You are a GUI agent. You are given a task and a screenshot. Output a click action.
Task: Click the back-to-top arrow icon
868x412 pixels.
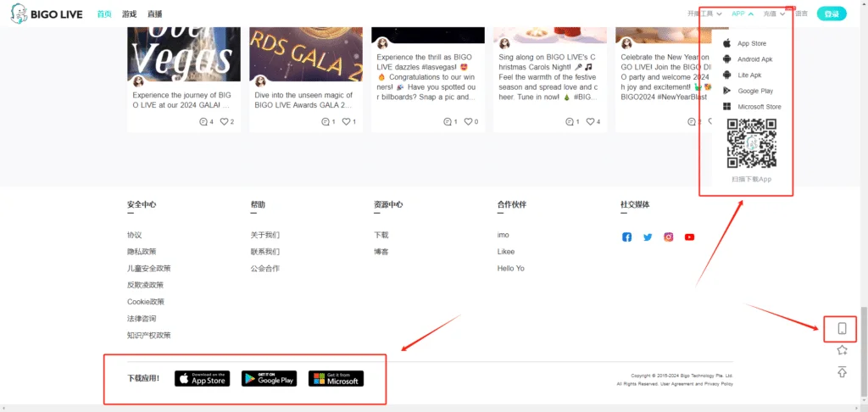click(842, 371)
